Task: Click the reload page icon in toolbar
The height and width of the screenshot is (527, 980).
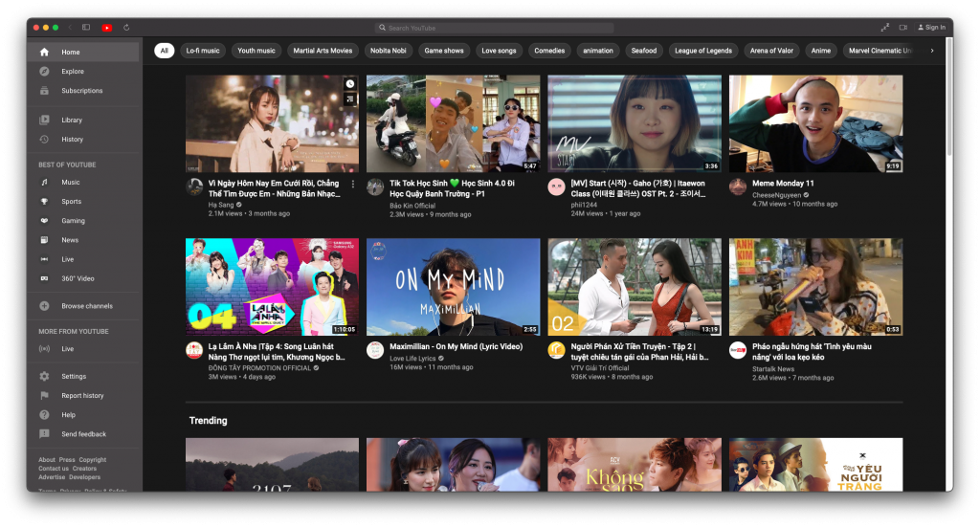Action: pyautogui.click(x=126, y=28)
